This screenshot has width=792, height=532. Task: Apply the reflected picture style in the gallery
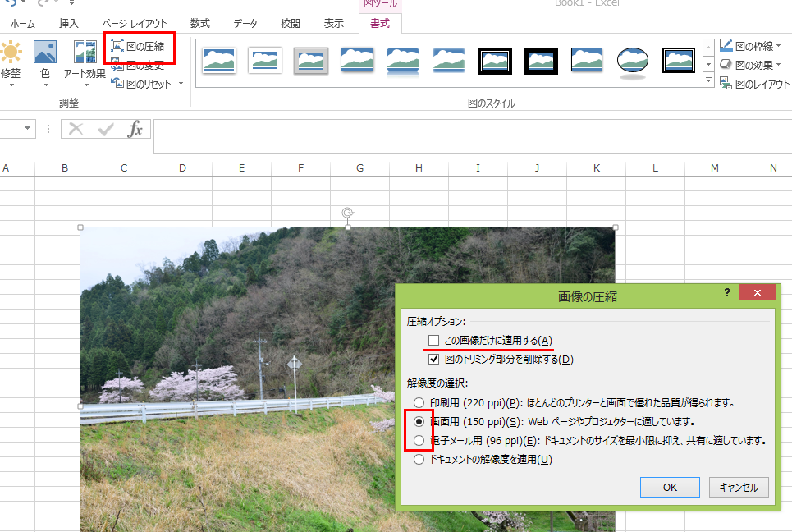click(x=403, y=62)
